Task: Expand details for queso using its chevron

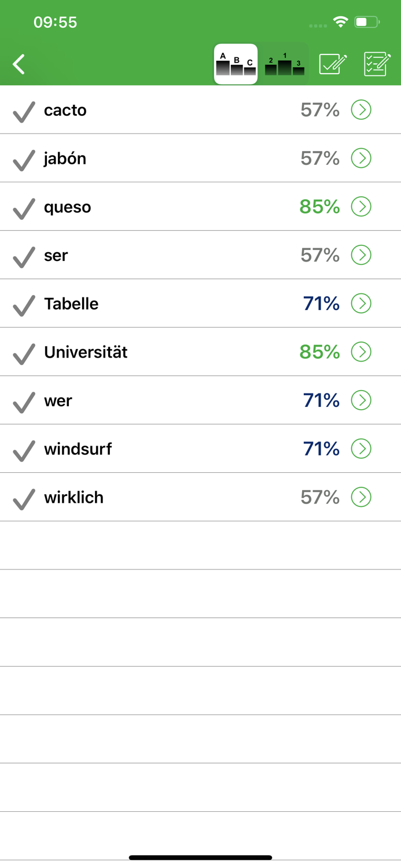Action: coord(362,207)
